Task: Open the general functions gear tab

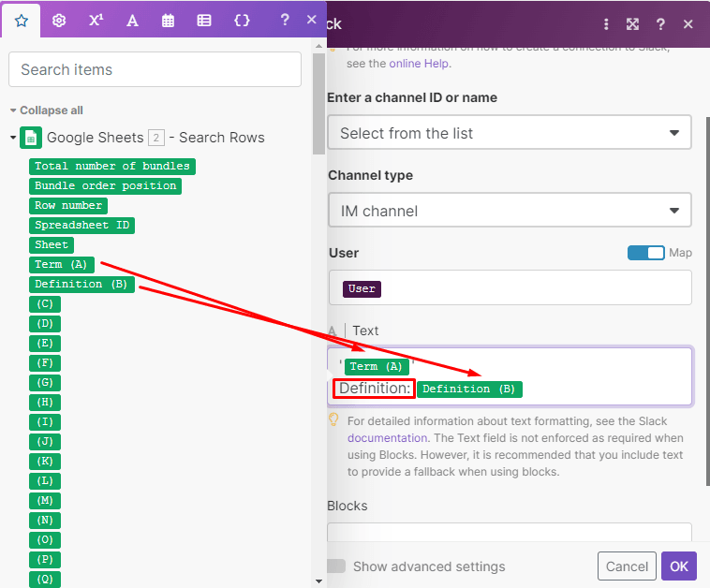Action: click(x=59, y=21)
